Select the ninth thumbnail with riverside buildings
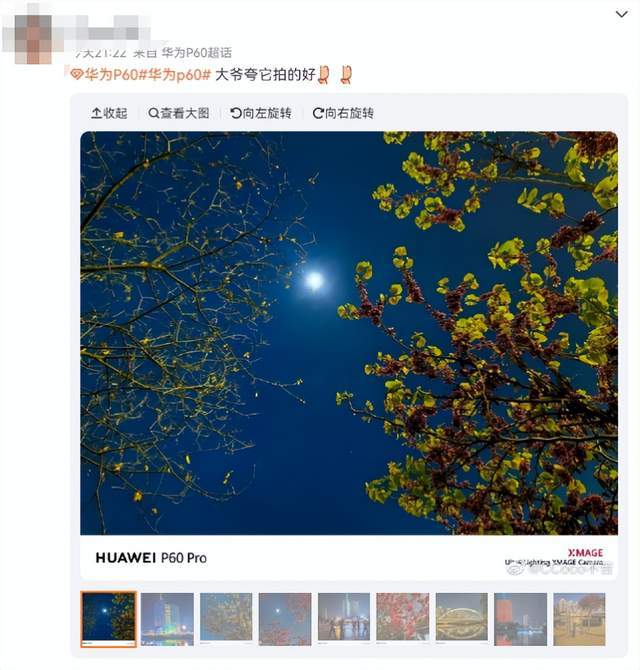The width and height of the screenshot is (640, 670). click(x=579, y=619)
